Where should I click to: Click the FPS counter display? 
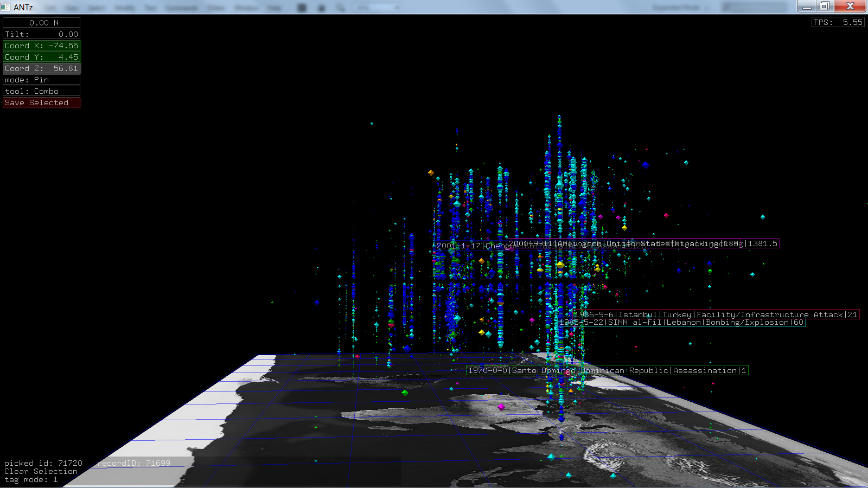pos(838,22)
